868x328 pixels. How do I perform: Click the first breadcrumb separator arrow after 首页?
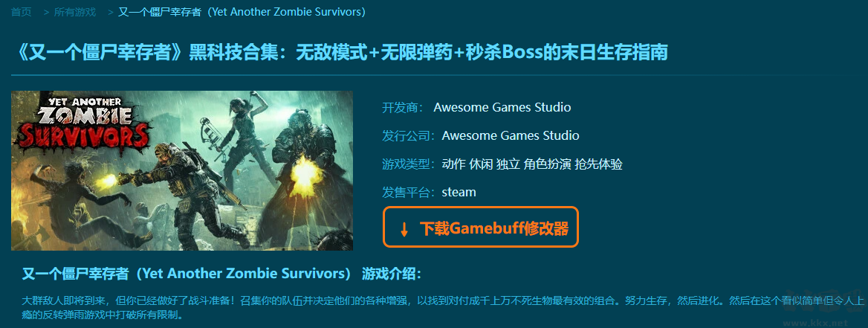point(47,12)
